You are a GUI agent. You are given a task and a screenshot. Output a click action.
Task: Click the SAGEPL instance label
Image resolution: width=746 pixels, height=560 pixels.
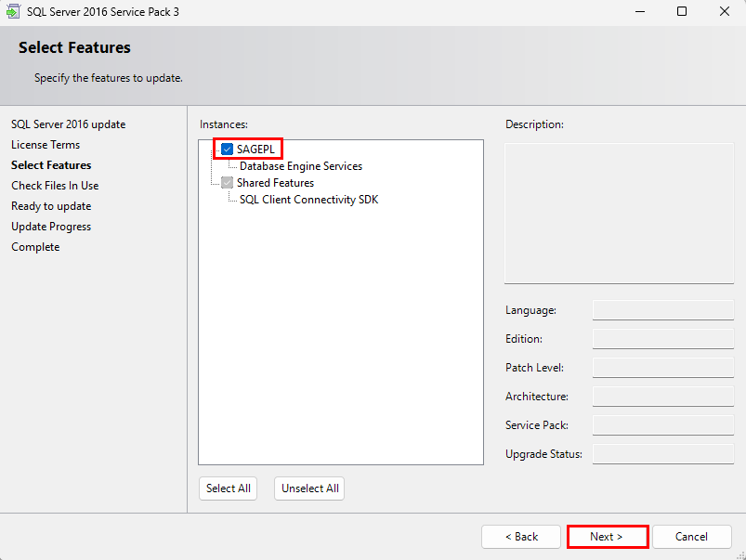point(256,150)
